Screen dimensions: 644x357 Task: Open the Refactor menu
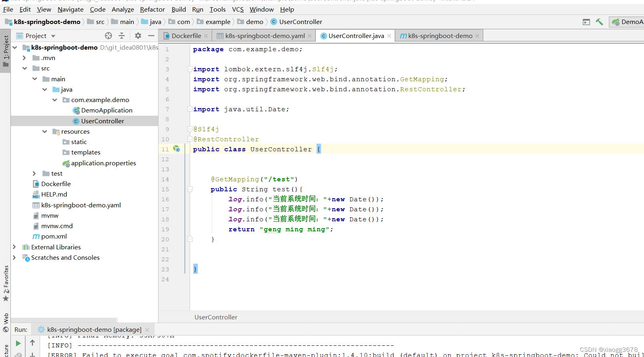point(152,9)
